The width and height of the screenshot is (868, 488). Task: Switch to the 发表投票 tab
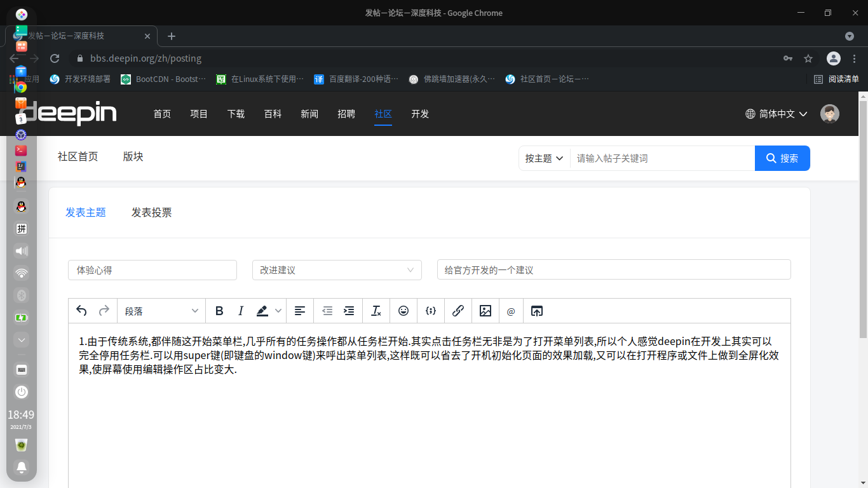151,213
